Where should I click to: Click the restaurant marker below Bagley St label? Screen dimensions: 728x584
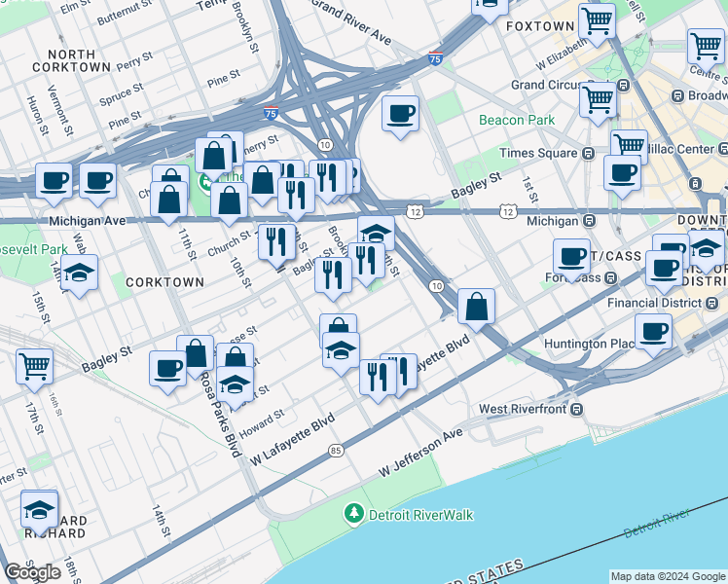tap(334, 274)
